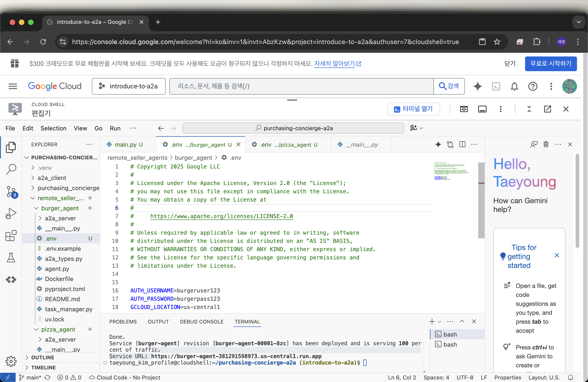Open the new terminal launch profile dropdown
Viewport: 588px width, 382px height.
coord(440,321)
